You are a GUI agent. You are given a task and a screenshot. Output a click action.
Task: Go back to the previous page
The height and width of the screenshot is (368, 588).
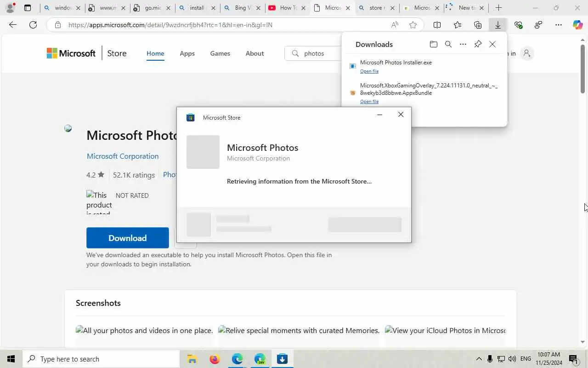point(13,25)
